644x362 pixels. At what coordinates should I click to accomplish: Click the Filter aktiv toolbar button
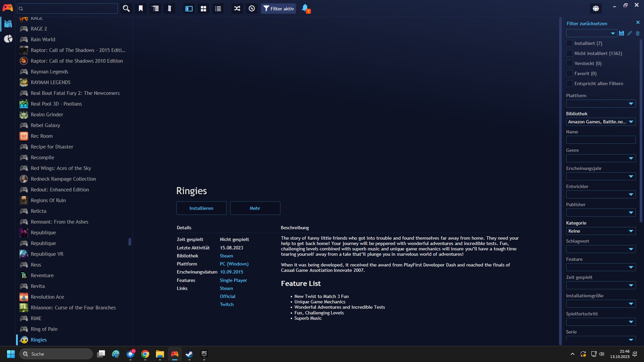(x=278, y=8)
